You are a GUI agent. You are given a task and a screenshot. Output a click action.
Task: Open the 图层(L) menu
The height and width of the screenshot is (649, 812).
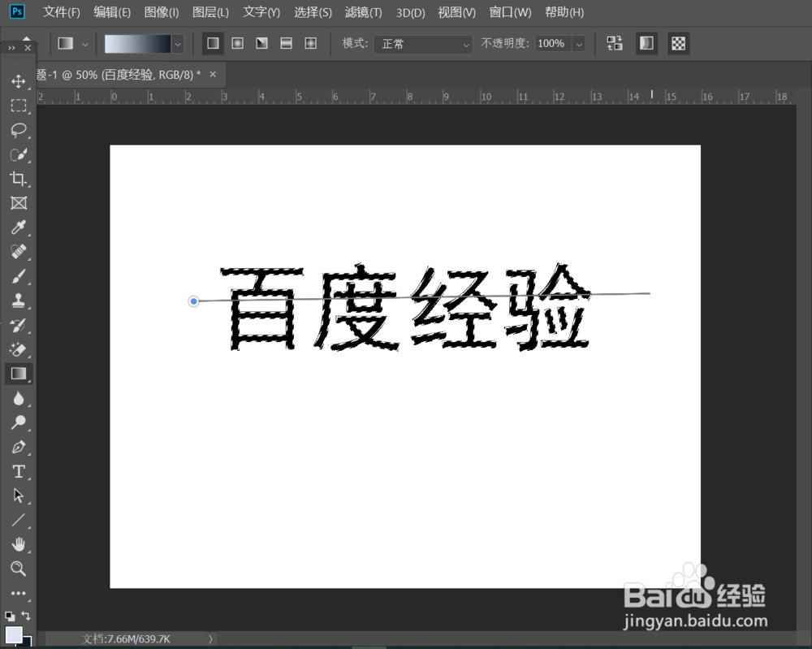[210, 12]
